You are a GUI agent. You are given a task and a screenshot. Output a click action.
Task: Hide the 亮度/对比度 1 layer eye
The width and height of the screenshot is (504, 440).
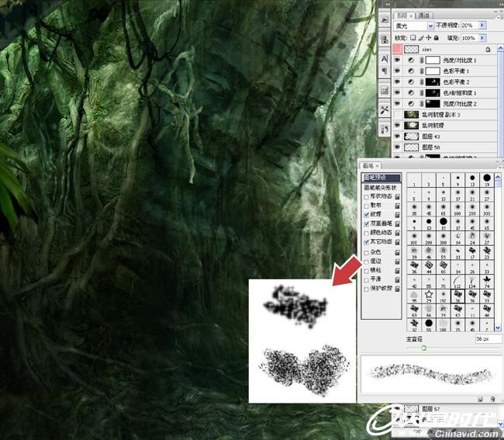(x=397, y=61)
